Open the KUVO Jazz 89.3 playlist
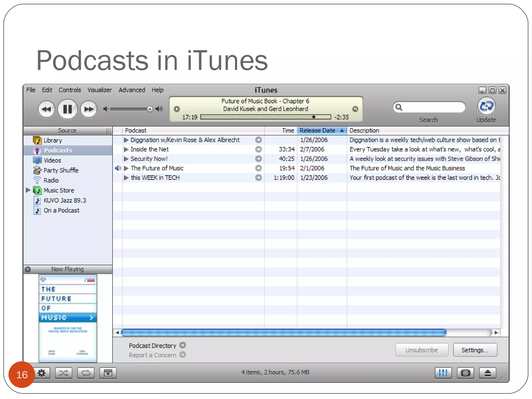 pos(68,201)
